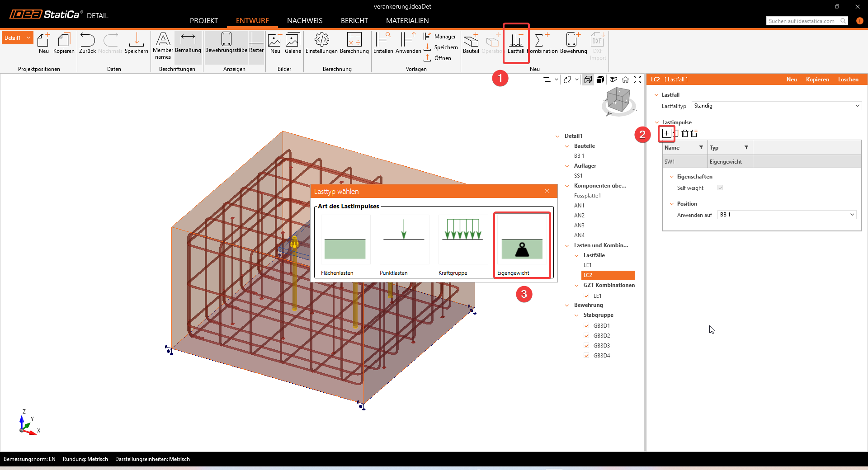
Task: Toggle the GB3D4 checkbox
Action: click(586, 356)
